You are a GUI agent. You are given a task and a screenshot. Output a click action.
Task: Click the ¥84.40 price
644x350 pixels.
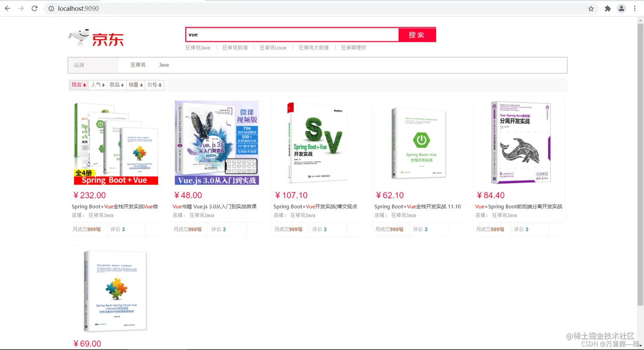coord(491,195)
